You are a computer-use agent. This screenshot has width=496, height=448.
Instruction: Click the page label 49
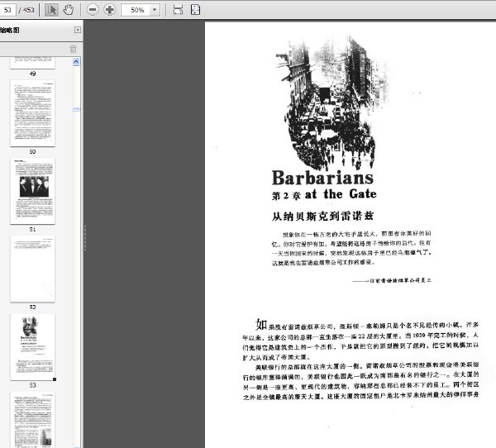pos(32,74)
